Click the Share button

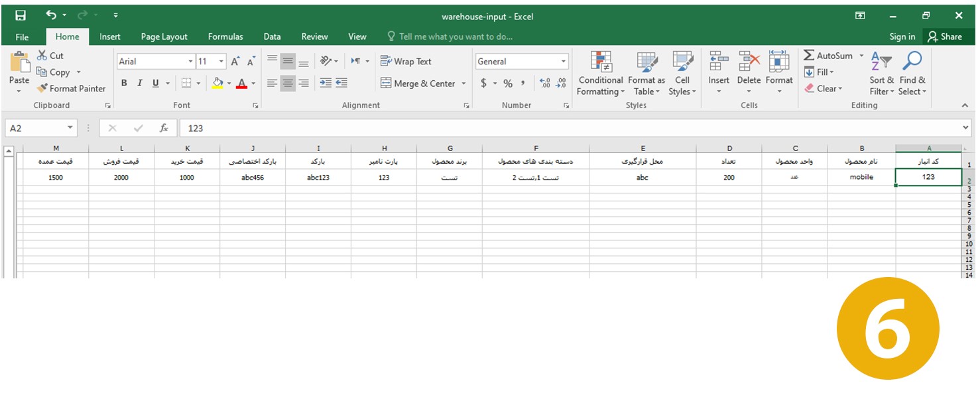pyautogui.click(x=944, y=36)
